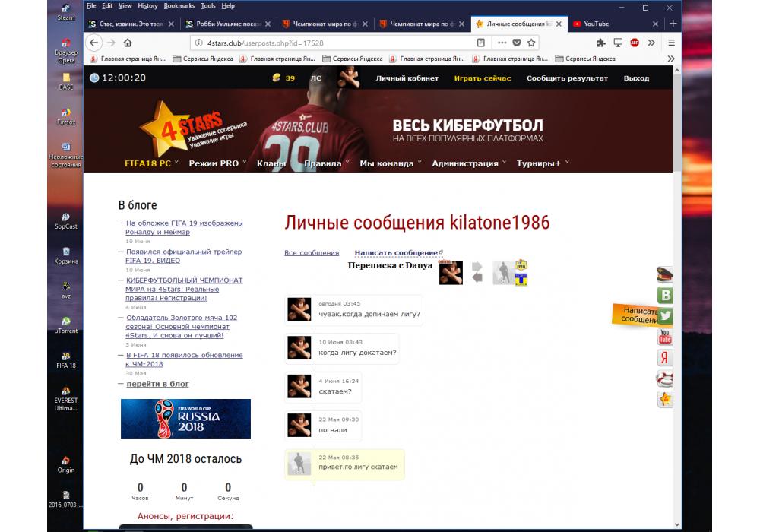Bookmark this page with the star icon
760x532 pixels.
[531, 43]
